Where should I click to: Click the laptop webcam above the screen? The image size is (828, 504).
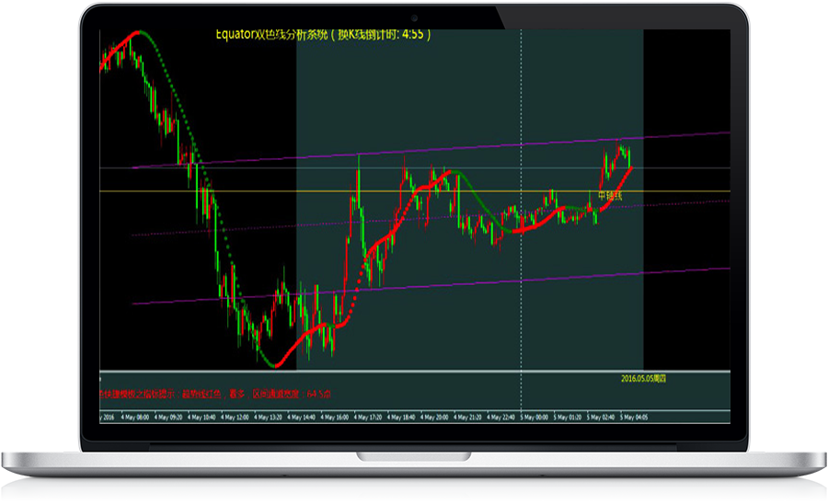414,17
